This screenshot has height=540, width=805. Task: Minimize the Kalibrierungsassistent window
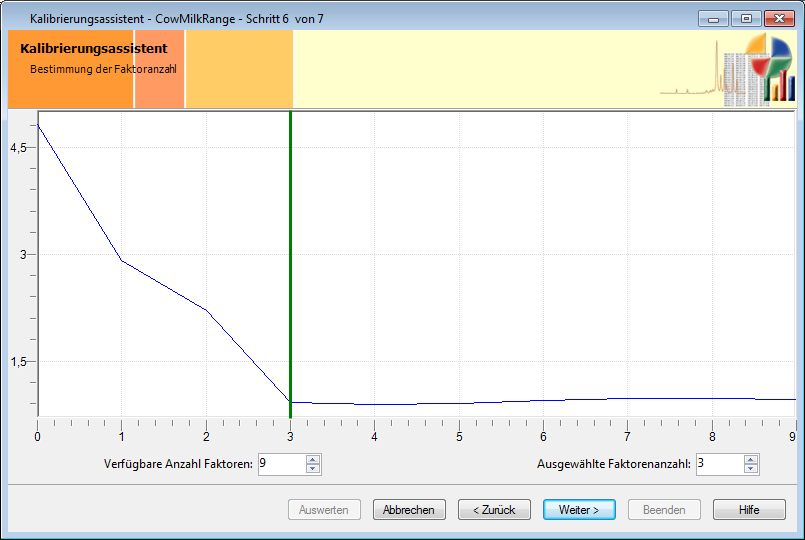(714, 18)
